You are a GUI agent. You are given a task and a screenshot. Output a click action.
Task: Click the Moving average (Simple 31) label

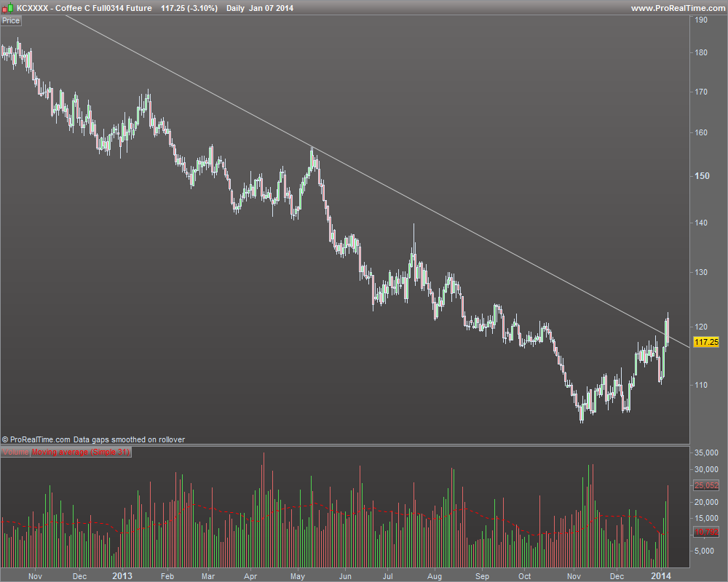coord(81,452)
